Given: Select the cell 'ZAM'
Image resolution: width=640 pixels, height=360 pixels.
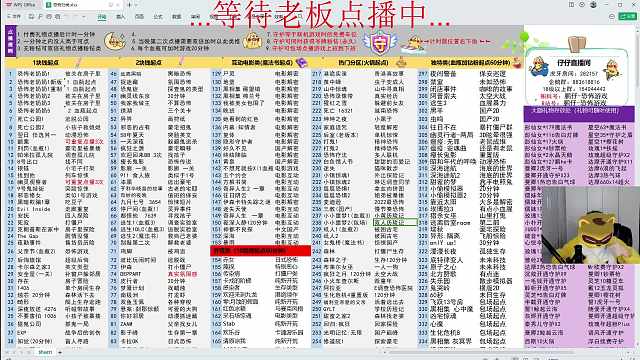Looking at the screenshot, I should (x=125, y=324).
